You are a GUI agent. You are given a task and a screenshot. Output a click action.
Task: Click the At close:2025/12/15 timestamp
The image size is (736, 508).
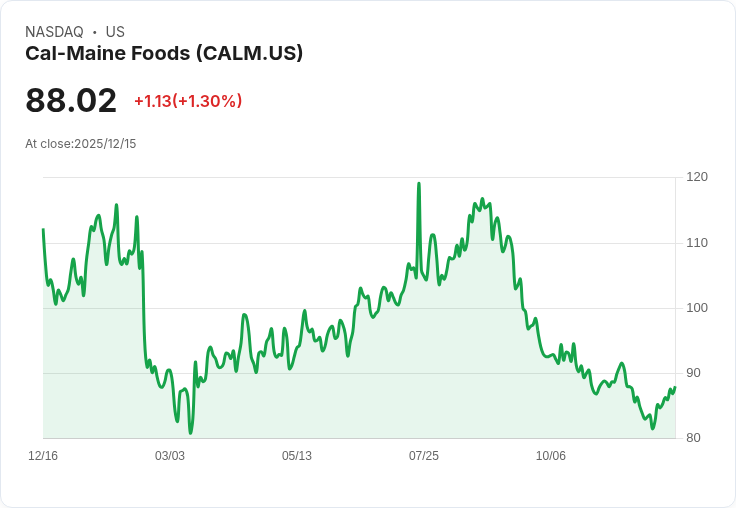81,144
